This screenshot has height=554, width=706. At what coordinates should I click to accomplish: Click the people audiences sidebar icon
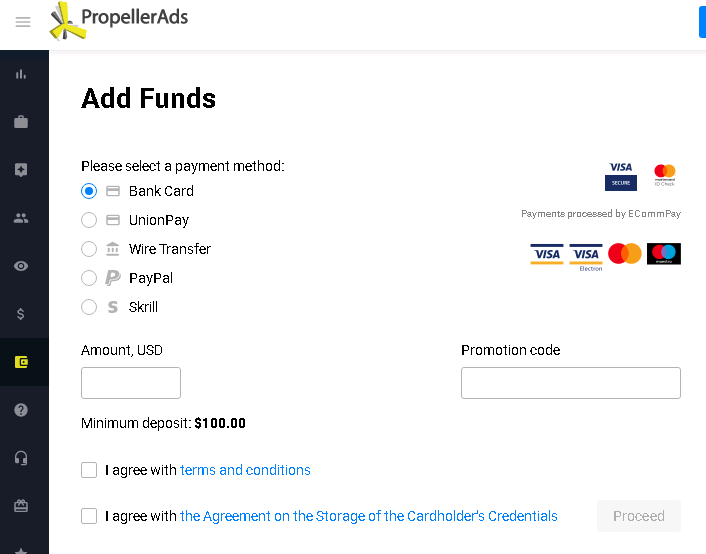(x=21, y=218)
